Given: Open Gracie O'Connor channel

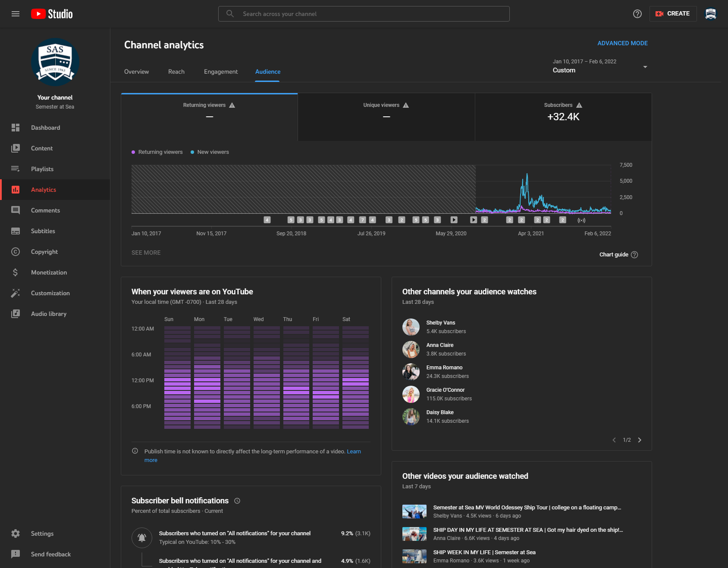Looking at the screenshot, I should coord(445,390).
